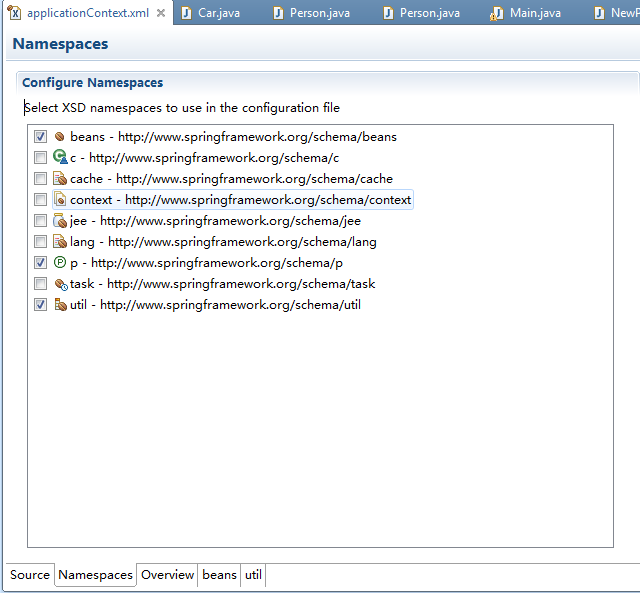Uncheck the p namespace checkbox

coord(40,262)
